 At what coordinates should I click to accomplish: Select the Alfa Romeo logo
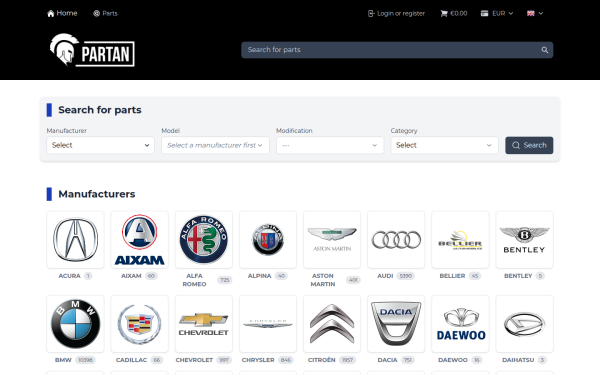[204, 240]
